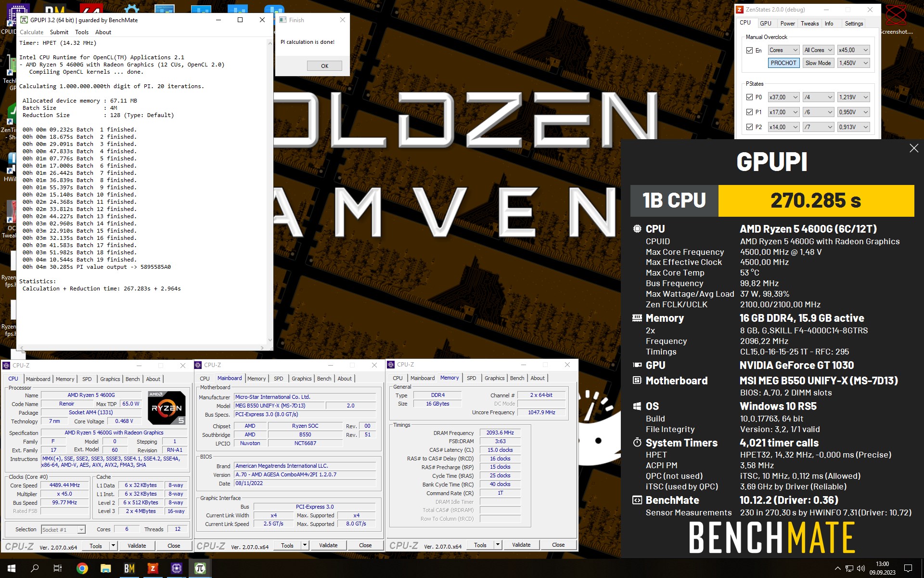This screenshot has width=924, height=578.
Task: Open the Tools menu in GPUPI
Action: click(82, 32)
